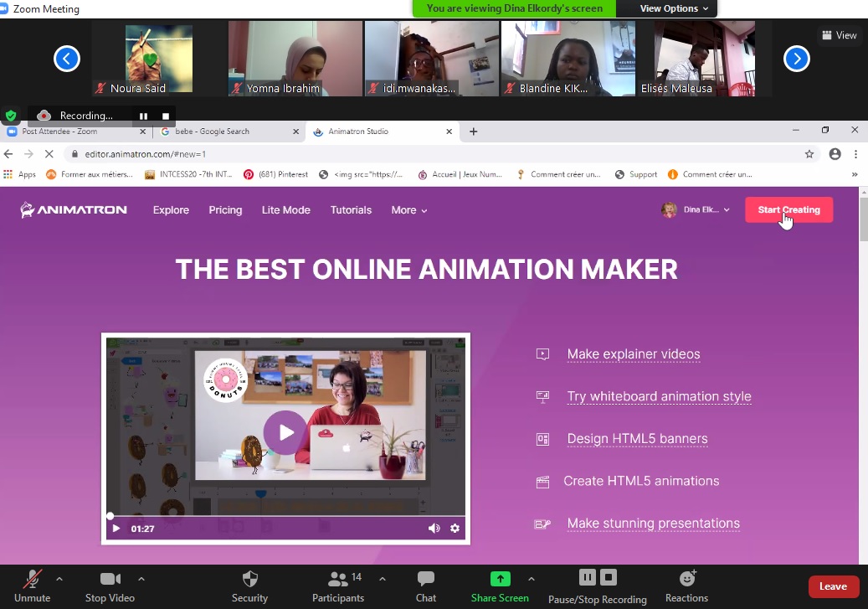Open the Zoom Security shield icon

click(249, 580)
